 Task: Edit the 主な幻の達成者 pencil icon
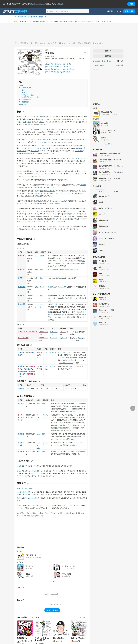point(34,396)
